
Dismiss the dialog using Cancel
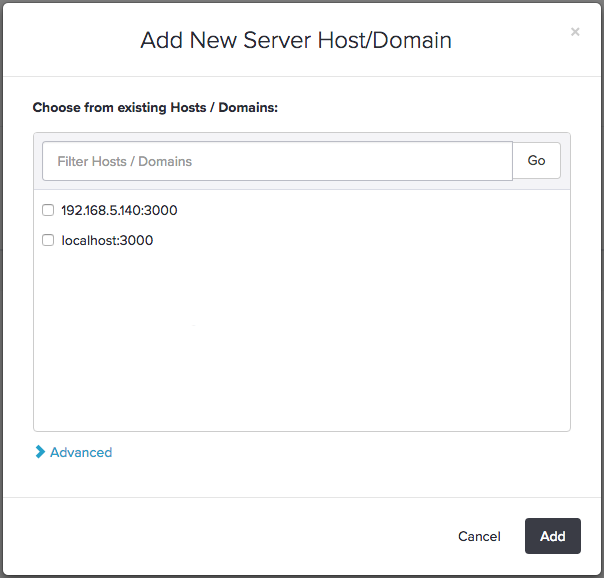(479, 536)
